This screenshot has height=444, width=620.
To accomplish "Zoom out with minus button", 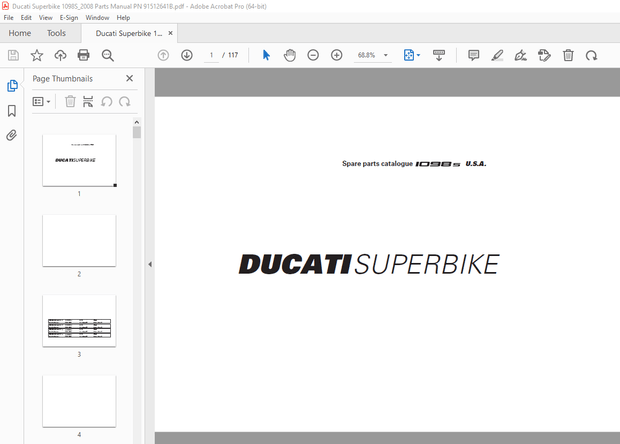I will pyautogui.click(x=313, y=55).
